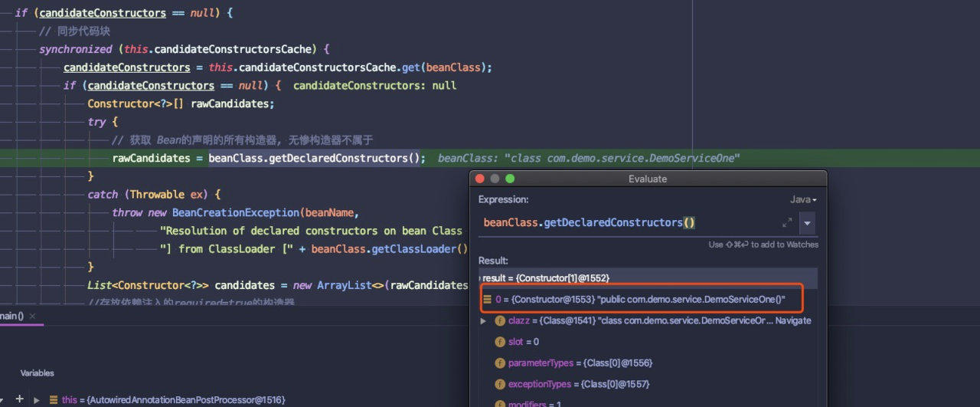Click the Navigate link beside clazz
Image resolution: width=980 pixels, height=407 pixels.
[793, 320]
